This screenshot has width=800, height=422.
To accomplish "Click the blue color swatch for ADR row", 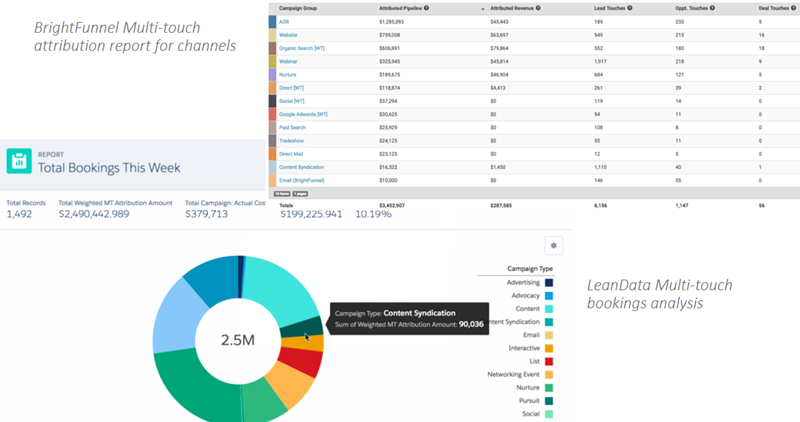I will coord(272,21).
